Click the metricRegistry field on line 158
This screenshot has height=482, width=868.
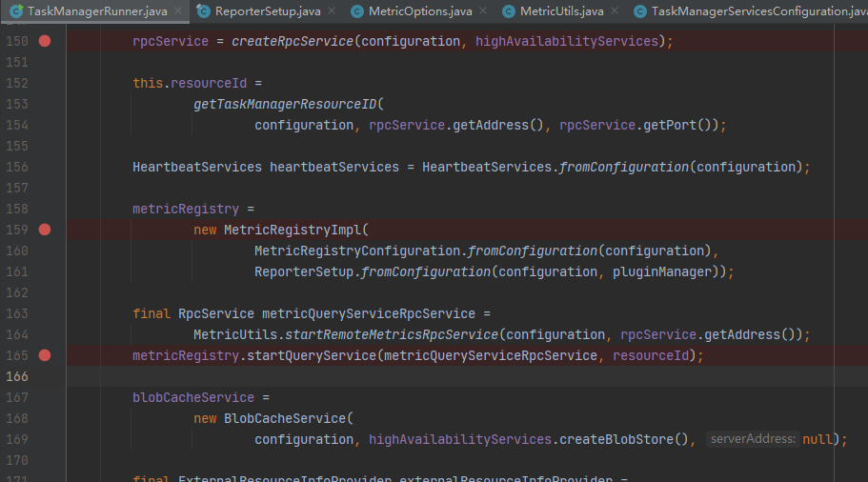pos(186,209)
